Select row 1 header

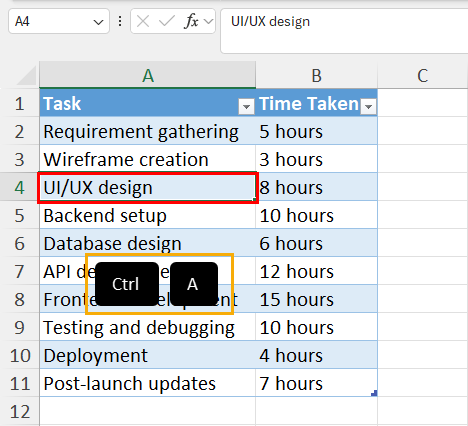point(20,103)
